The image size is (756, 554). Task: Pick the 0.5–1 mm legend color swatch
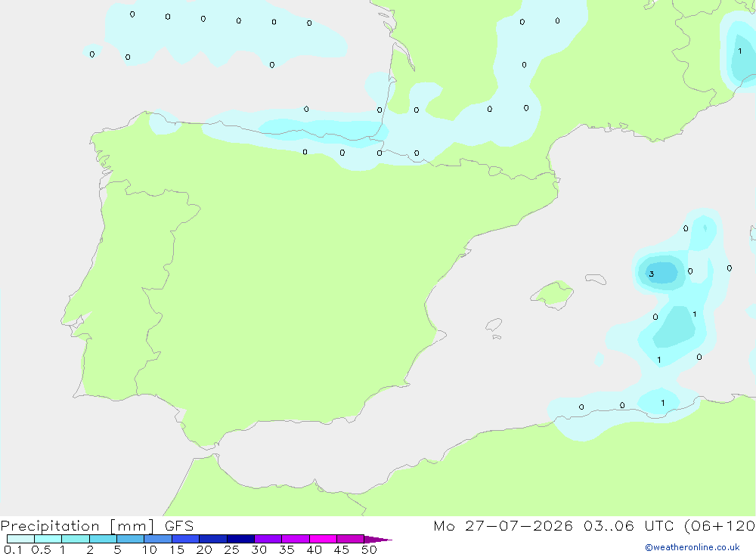[48, 539]
